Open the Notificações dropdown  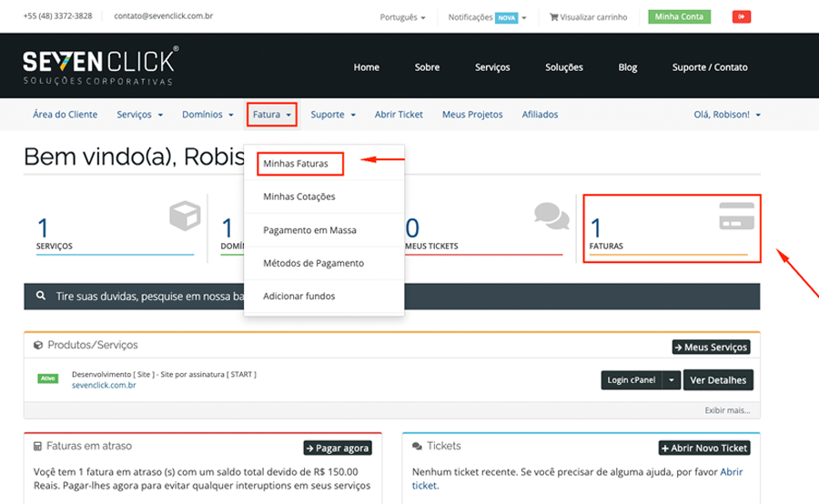pos(487,16)
